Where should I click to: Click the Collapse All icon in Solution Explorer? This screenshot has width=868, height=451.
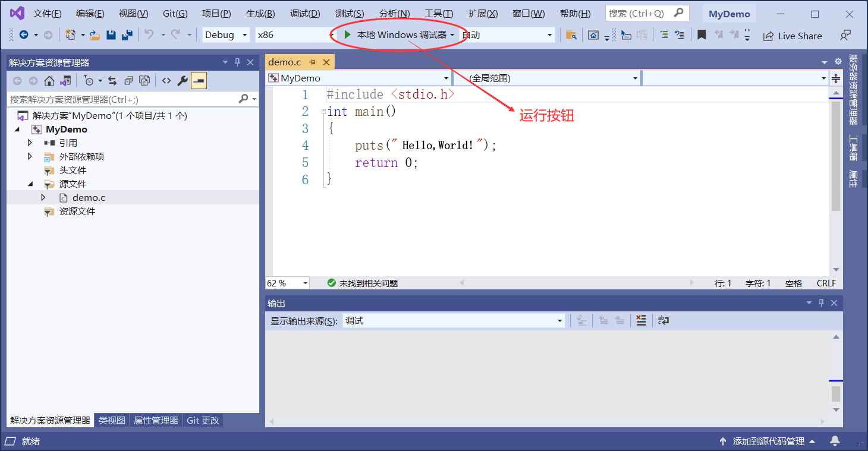coord(128,81)
